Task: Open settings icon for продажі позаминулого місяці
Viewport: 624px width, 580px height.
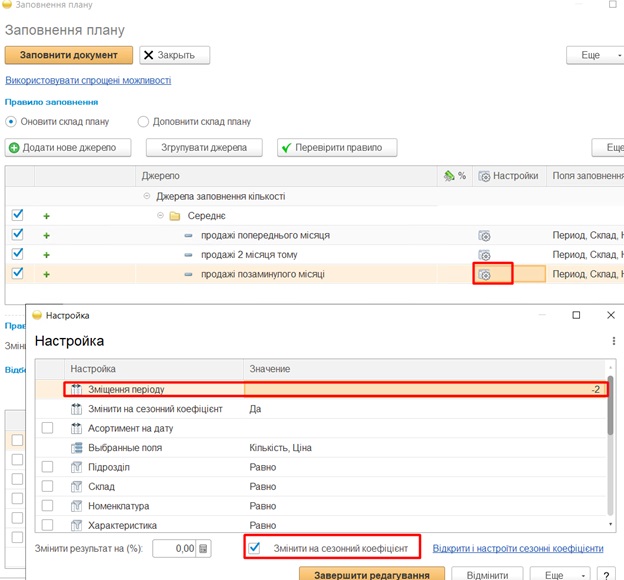Action: tap(484, 274)
